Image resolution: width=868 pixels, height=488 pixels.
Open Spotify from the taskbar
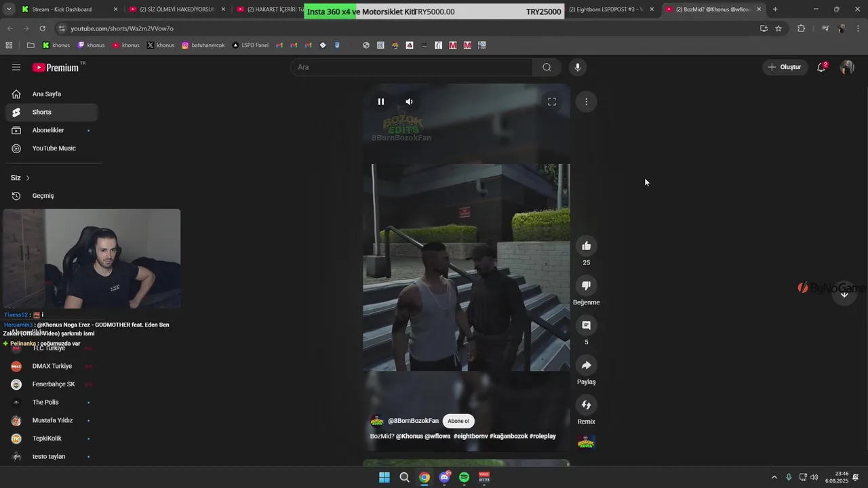[x=465, y=477]
